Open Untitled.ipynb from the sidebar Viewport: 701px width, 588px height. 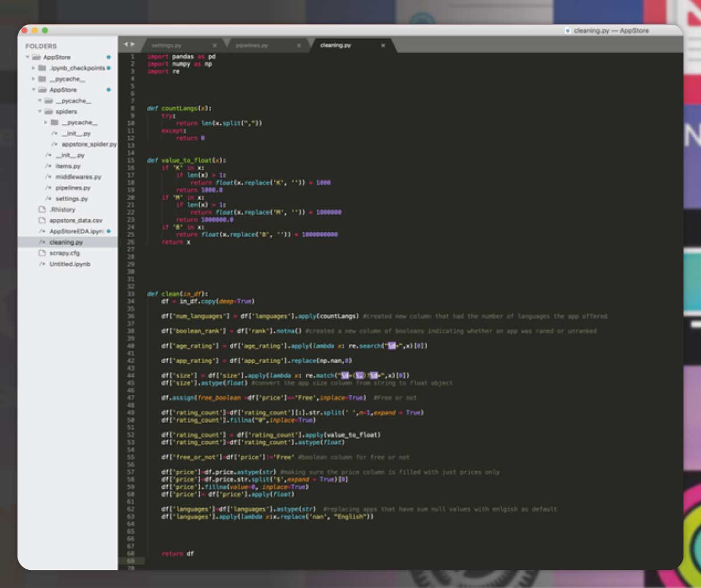70,264
